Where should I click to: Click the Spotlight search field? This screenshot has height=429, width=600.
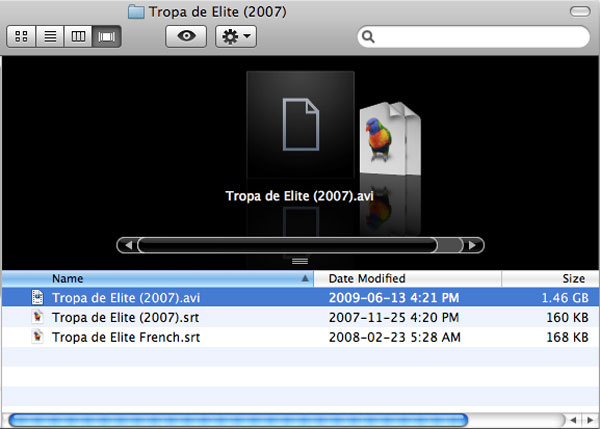point(473,37)
